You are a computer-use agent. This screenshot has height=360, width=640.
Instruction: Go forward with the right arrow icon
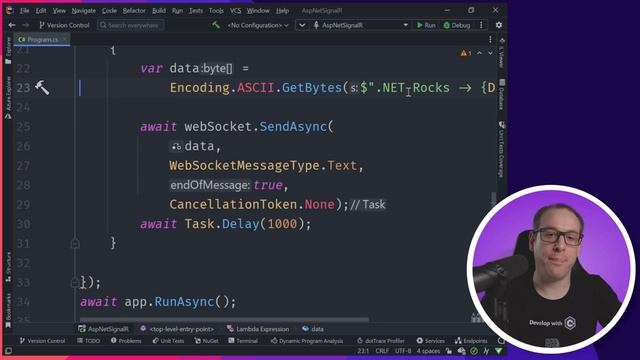click(x=26, y=25)
